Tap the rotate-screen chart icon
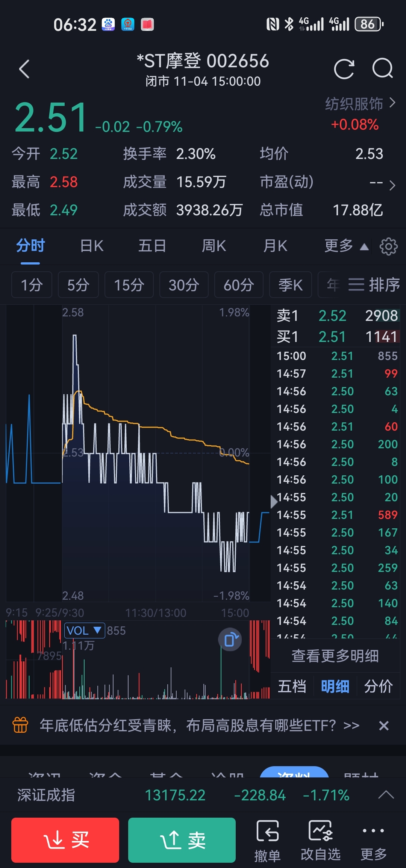The width and height of the screenshot is (406, 868). point(230,640)
